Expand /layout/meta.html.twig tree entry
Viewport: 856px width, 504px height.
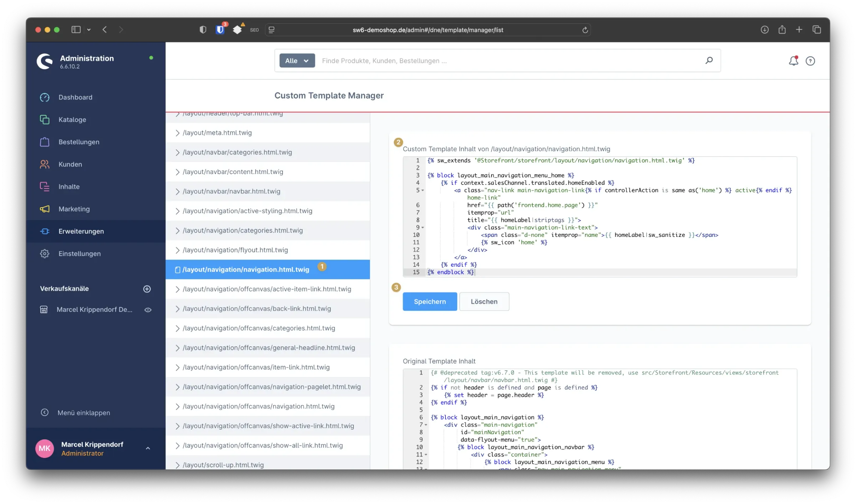[177, 133]
